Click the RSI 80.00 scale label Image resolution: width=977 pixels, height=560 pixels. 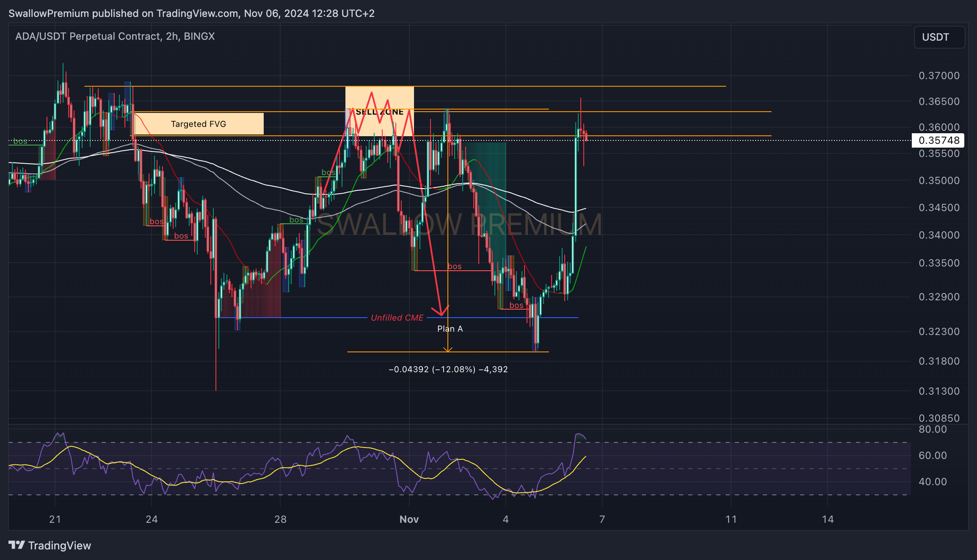(933, 429)
